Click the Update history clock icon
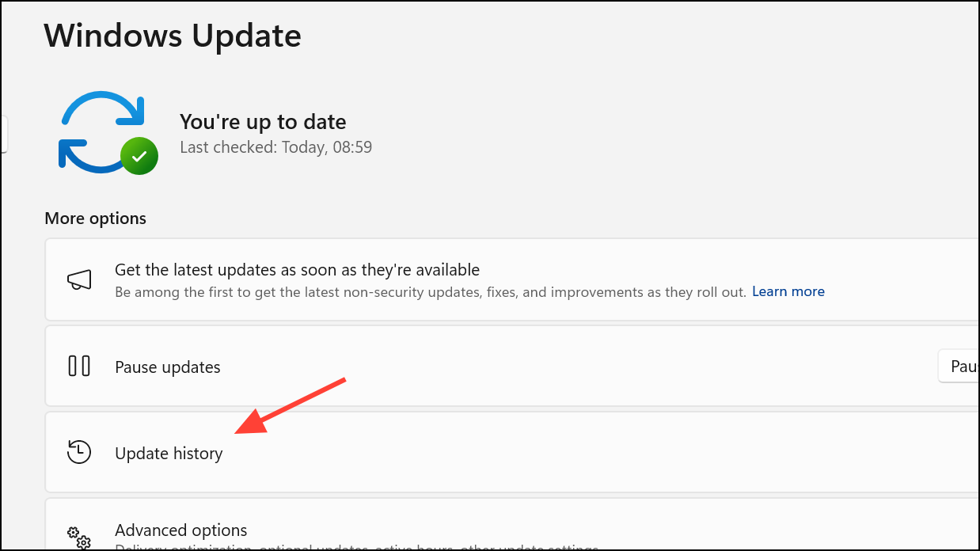The image size is (980, 551). pos(79,453)
